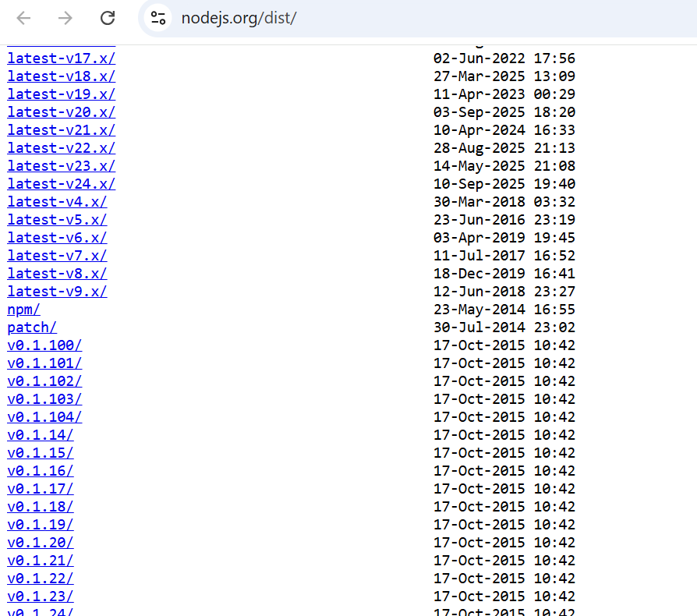Open the latest-v7.x/ directory

[57, 256]
